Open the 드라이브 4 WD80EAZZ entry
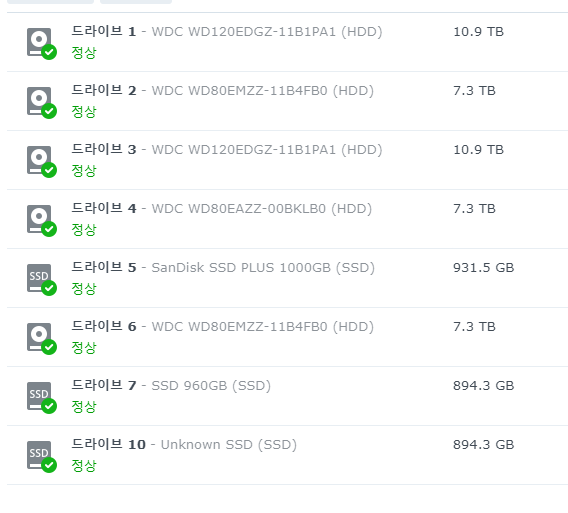The image size is (568, 513). point(221,209)
